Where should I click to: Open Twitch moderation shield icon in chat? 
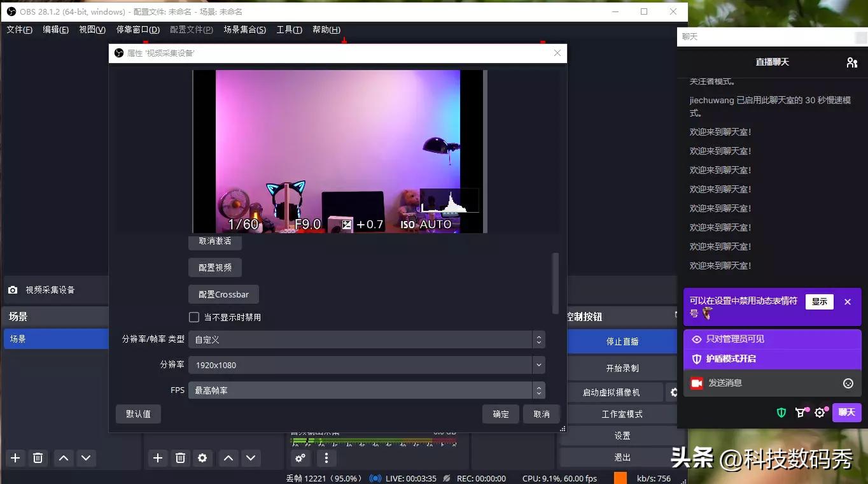coord(781,412)
